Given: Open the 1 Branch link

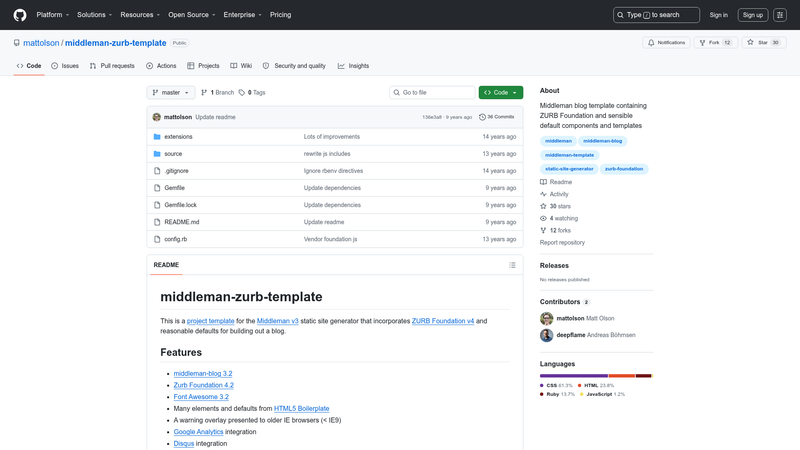Looking at the screenshot, I should coord(217,92).
